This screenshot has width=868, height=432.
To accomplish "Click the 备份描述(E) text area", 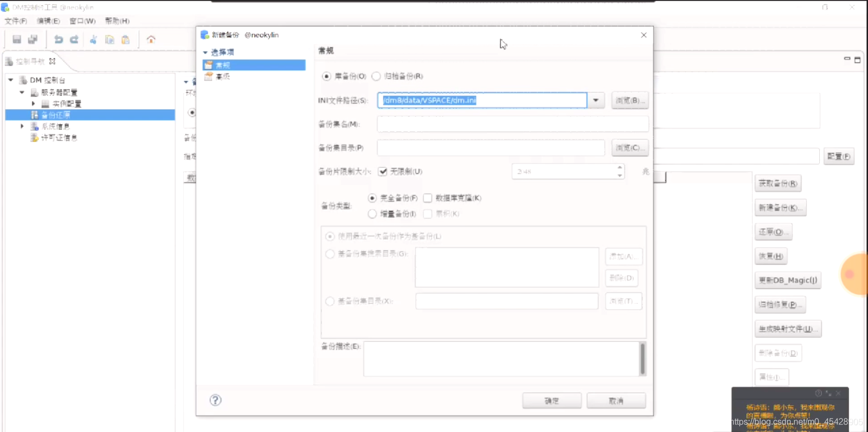I will click(501, 359).
